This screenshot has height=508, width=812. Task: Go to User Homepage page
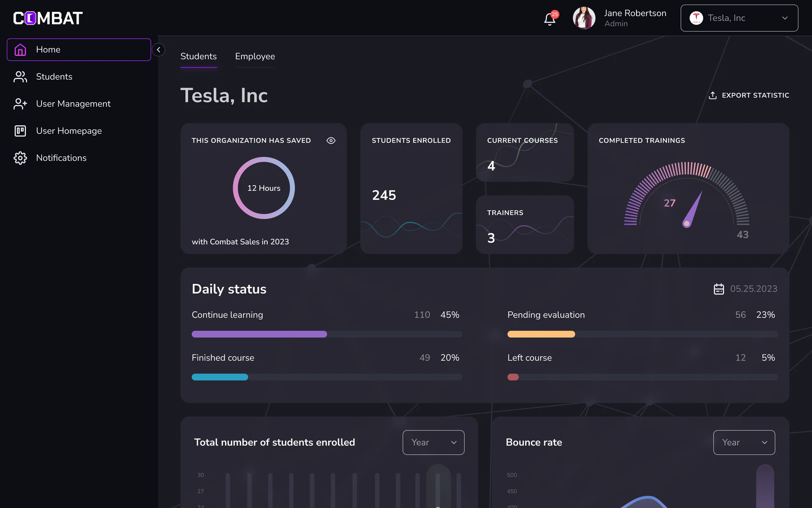(79, 131)
